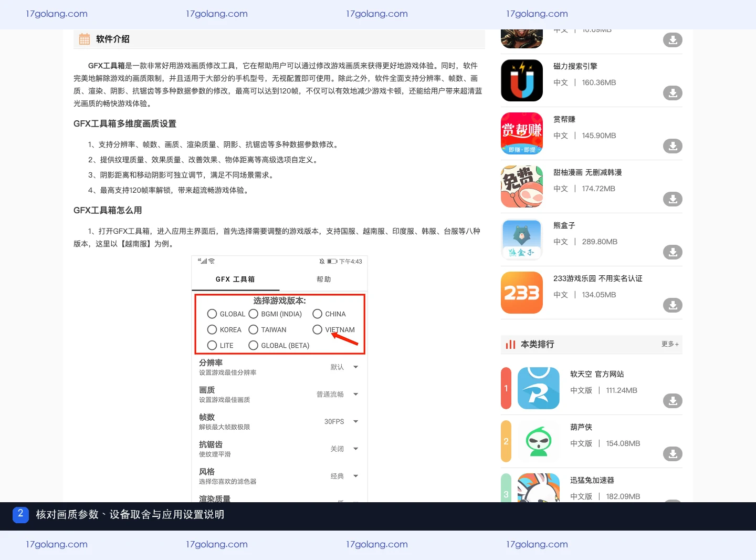The width and height of the screenshot is (756, 560).
Task: Click the 选择游戏版本 label
Action: [x=279, y=301]
